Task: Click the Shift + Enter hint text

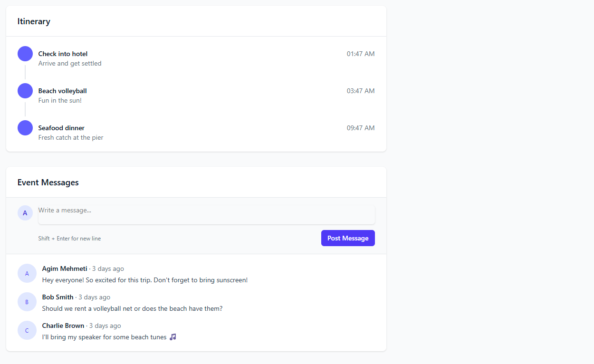Action: [69, 238]
